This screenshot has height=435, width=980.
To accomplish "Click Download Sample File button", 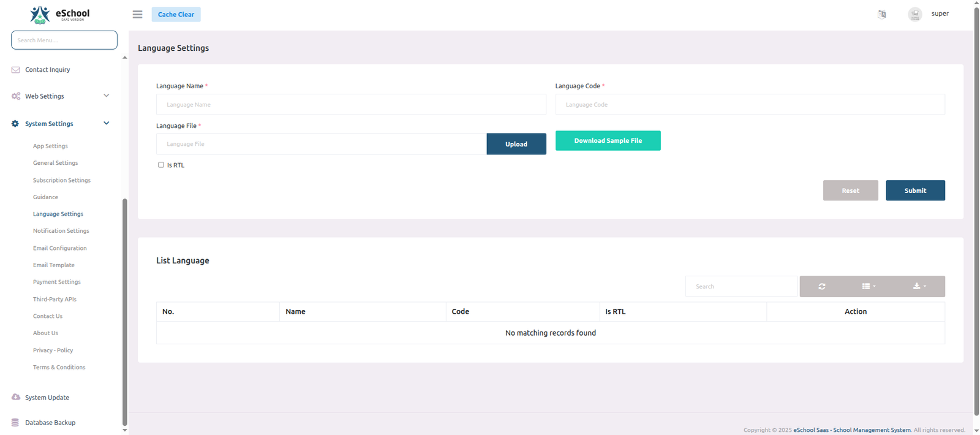I will (608, 140).
